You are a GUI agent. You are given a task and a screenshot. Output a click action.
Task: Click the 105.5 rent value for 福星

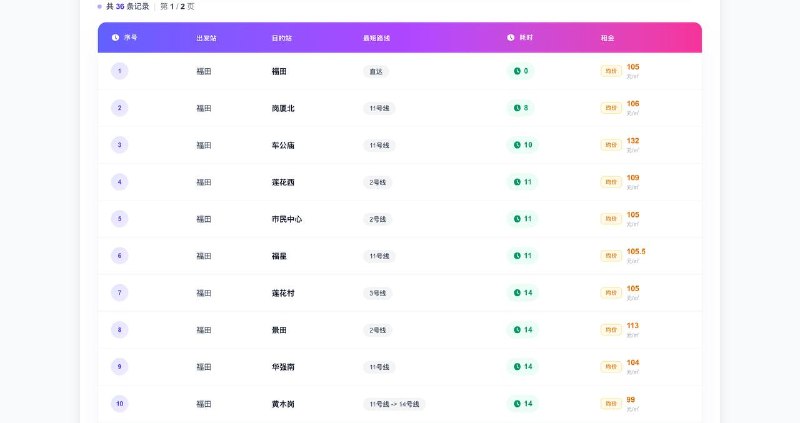[636, 251]
